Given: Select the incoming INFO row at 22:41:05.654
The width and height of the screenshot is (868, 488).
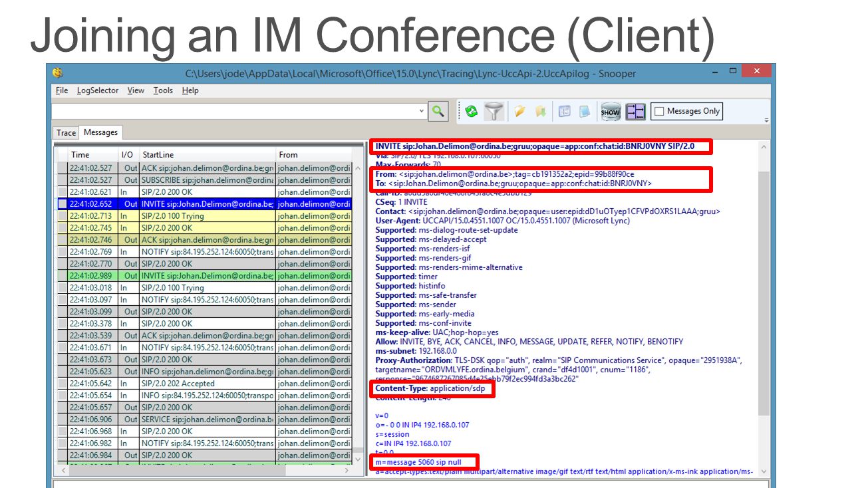Looking at the screenshot, I should 204,396.
